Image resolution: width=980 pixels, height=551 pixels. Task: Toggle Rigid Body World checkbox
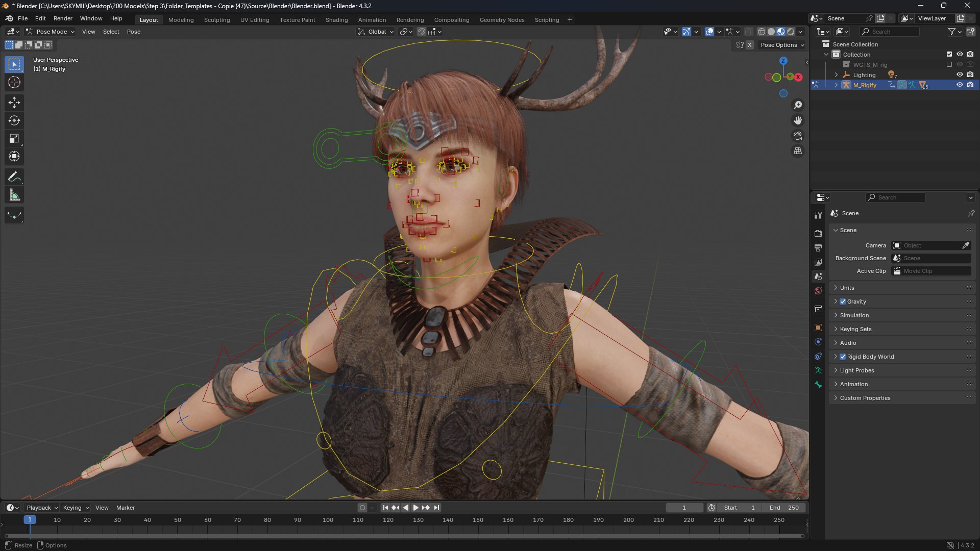843,357
